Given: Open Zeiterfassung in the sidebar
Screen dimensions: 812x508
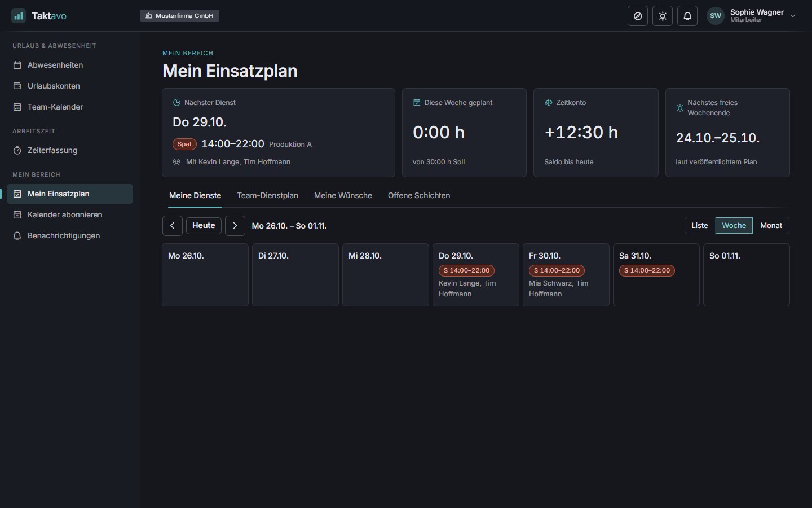Looking at the screenshot, I should point(70,150).
